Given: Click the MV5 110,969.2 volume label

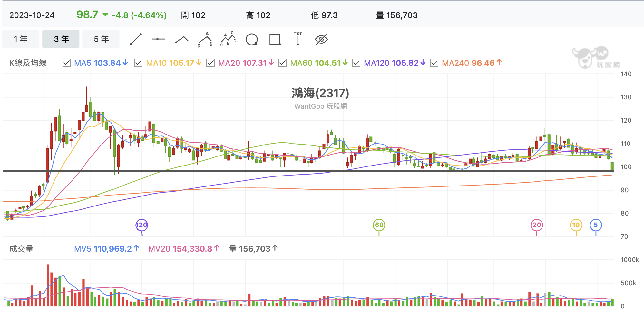Looking at the screenshot, I should click(106, 249).
